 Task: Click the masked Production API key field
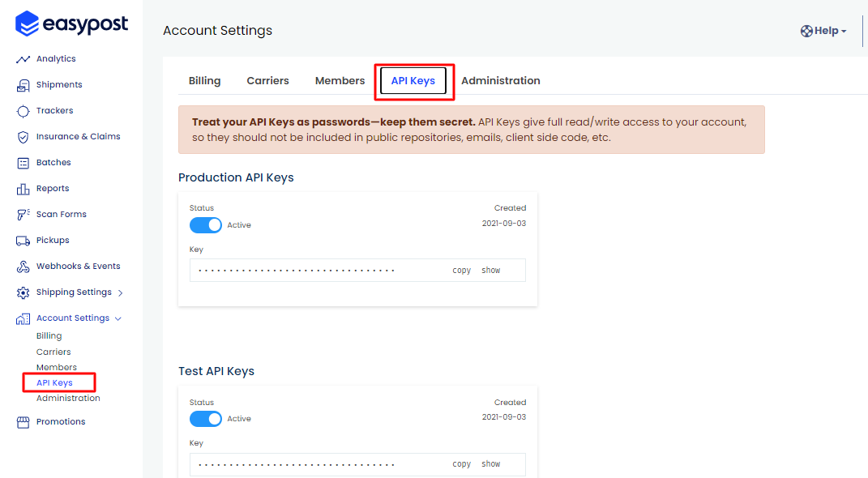(357, 271)
